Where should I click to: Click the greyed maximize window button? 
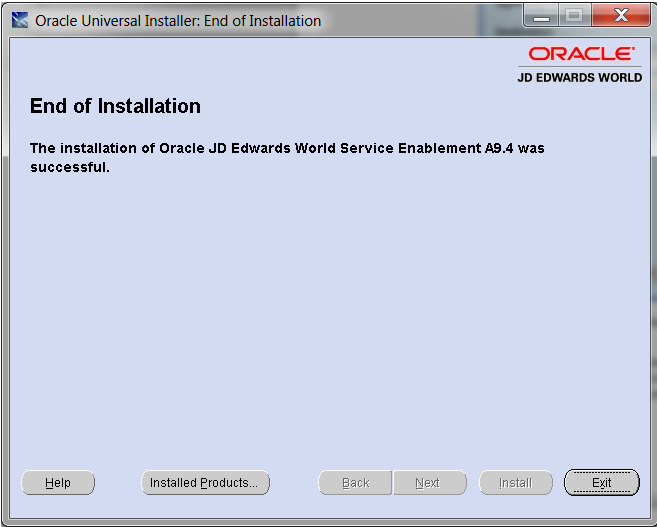click(574, 15)
